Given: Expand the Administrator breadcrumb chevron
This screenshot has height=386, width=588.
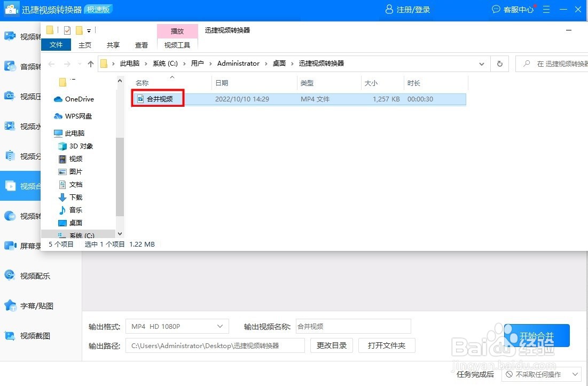Looking at the screenshot, I should [x=266, y=64].
